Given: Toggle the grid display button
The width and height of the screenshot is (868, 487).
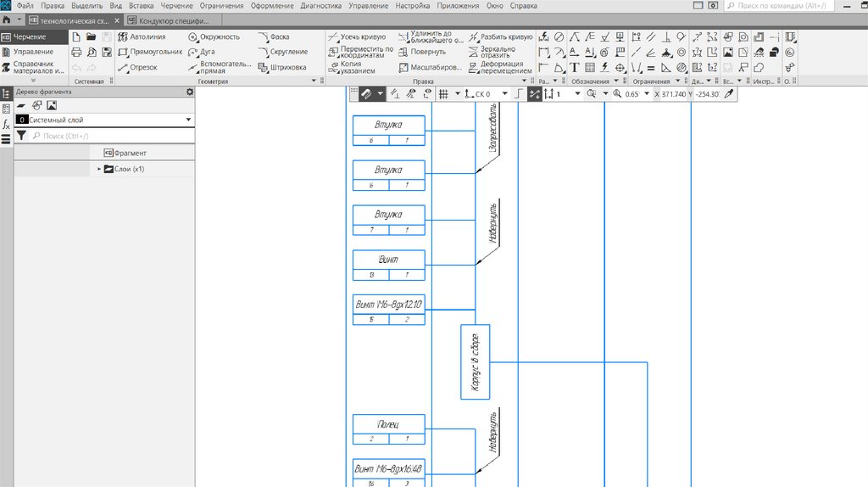Looking at the screenshot, I should pos(443,94).
